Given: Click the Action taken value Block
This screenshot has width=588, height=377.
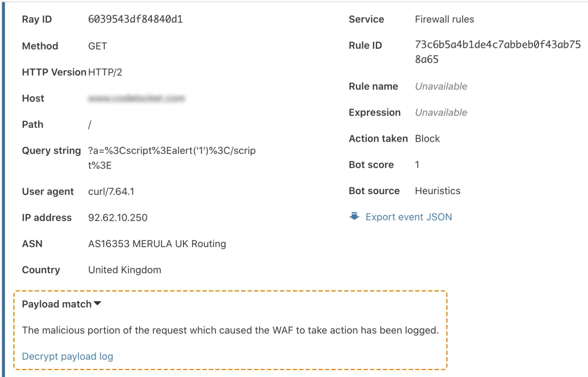Looking at the screenshot, I should pos(427,139).
